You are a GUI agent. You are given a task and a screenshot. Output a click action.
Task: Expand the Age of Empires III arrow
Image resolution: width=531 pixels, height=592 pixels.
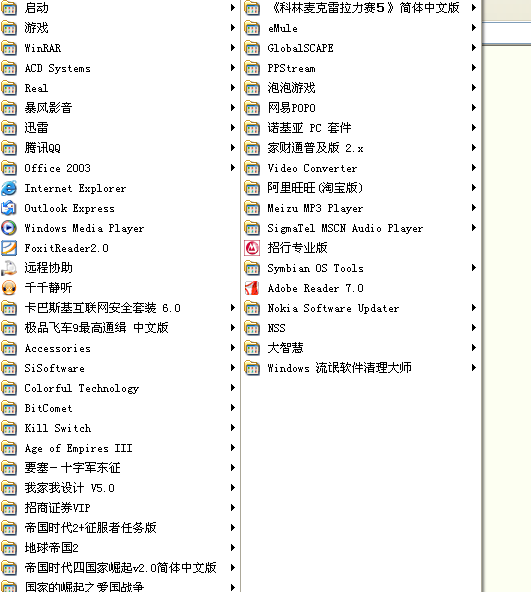coord(233,448)
